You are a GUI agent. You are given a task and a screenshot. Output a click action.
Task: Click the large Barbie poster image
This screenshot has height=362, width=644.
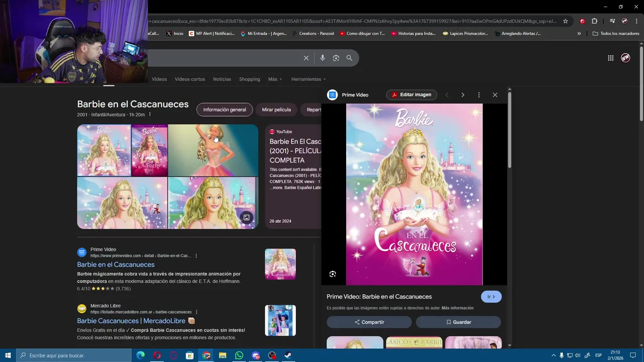[414, 195]
